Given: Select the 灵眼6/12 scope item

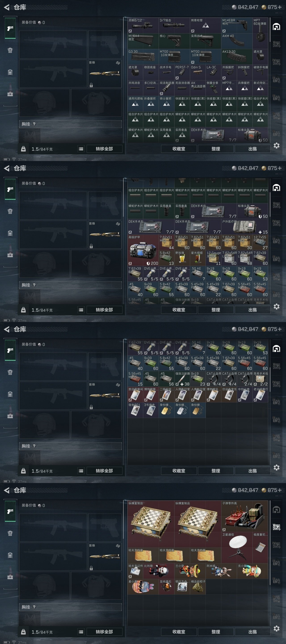Looking at the screenshot, I should point(143,25).
